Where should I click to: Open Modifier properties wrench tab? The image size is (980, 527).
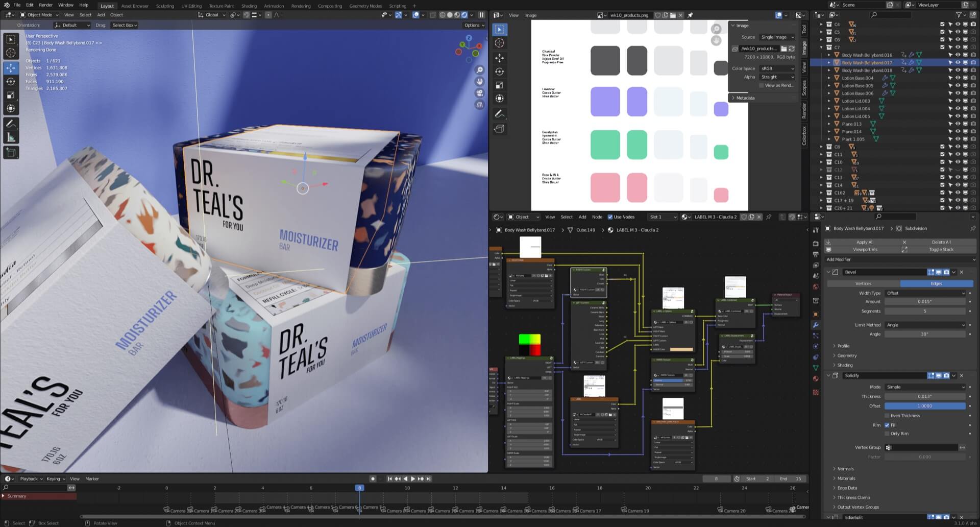point(816,325)
